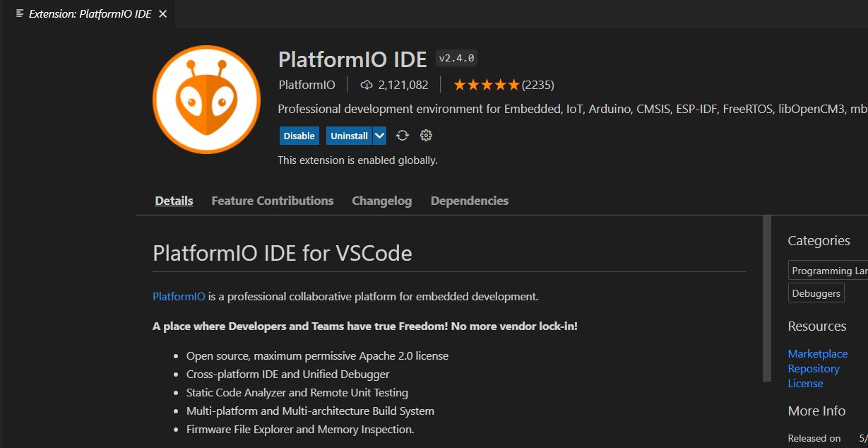
Task: Click the download cloud install count icon
Action: 367,85
